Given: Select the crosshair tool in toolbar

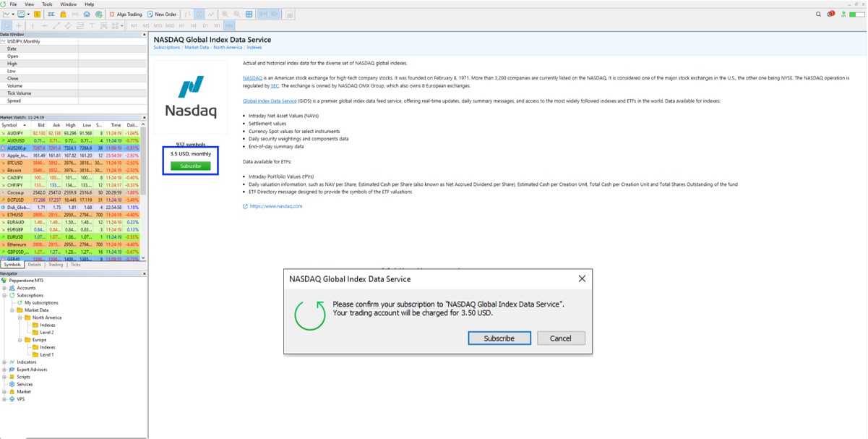Looking at the screenshot, I should pos(20,25).
